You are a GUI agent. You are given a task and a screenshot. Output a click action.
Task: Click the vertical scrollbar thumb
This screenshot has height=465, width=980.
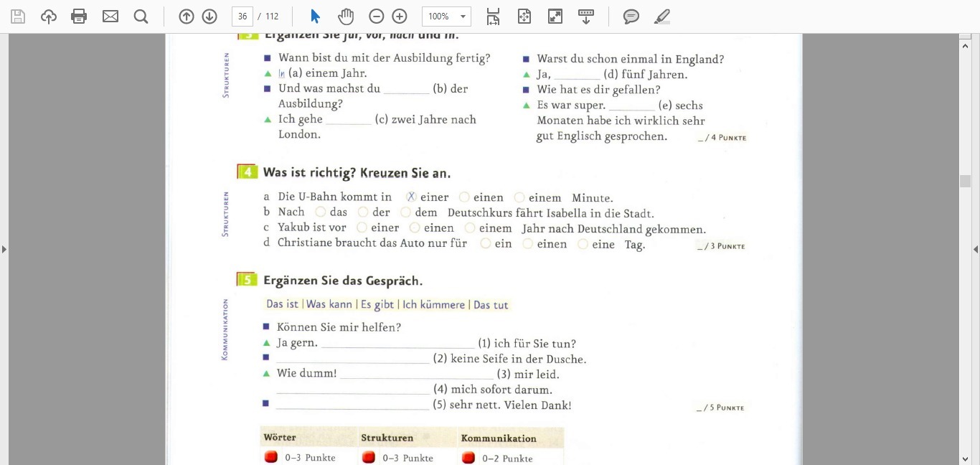965,181
